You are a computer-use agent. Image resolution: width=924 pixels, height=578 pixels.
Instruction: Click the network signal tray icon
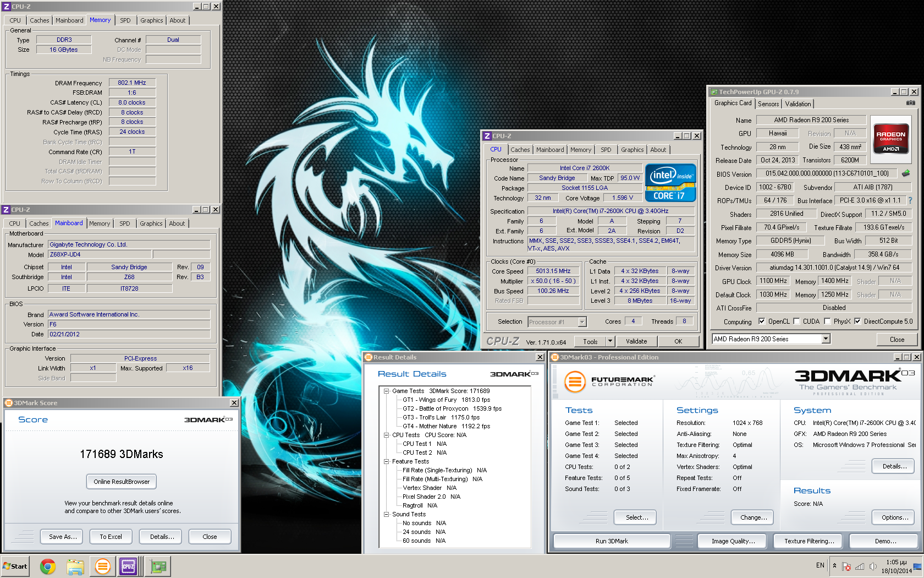pyautogui.click(x=860, y=566)
